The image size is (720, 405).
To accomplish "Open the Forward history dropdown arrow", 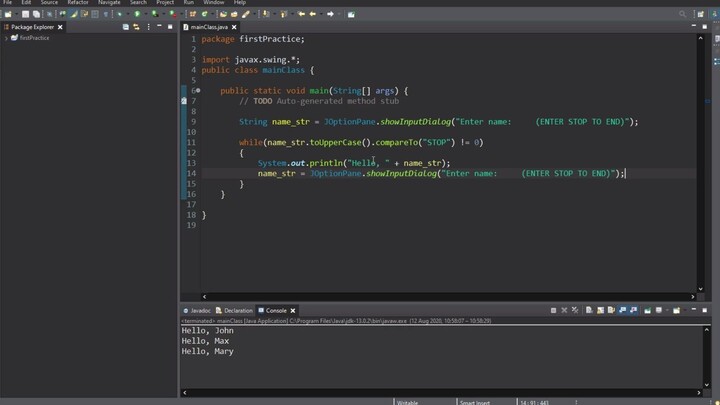I will pos(339,14).
